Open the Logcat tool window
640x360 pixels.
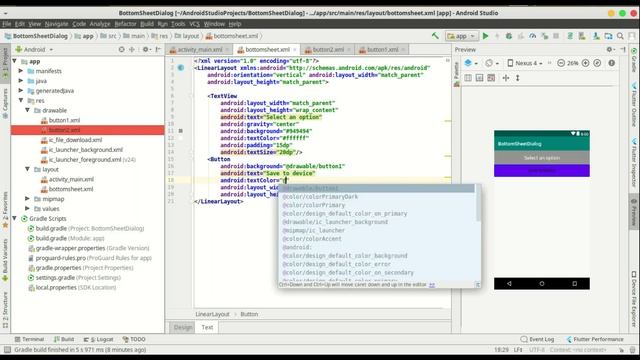coord(98,339)
